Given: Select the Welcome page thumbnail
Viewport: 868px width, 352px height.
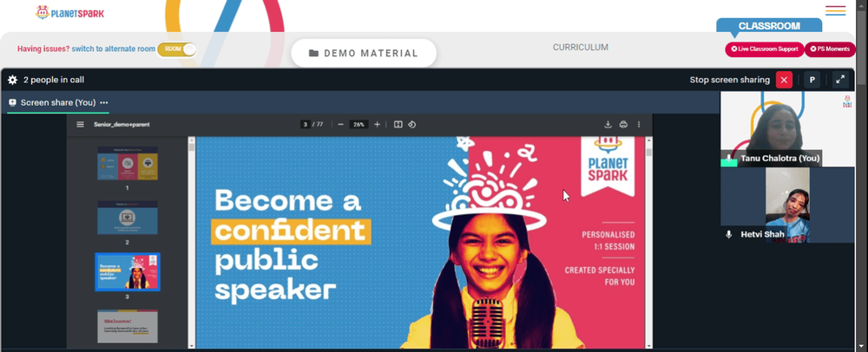Looking at the screenshot, I should coord(128,326).
